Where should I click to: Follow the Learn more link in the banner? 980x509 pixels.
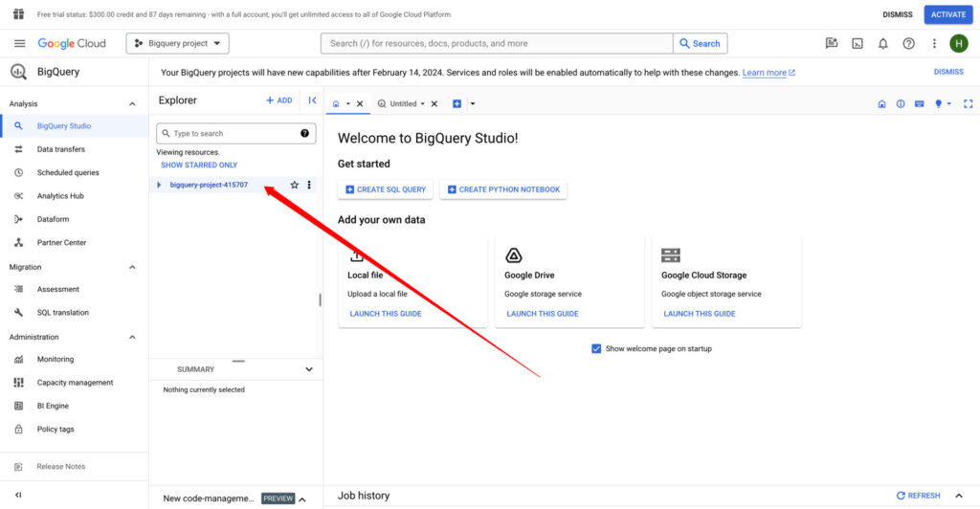point(764,73)
